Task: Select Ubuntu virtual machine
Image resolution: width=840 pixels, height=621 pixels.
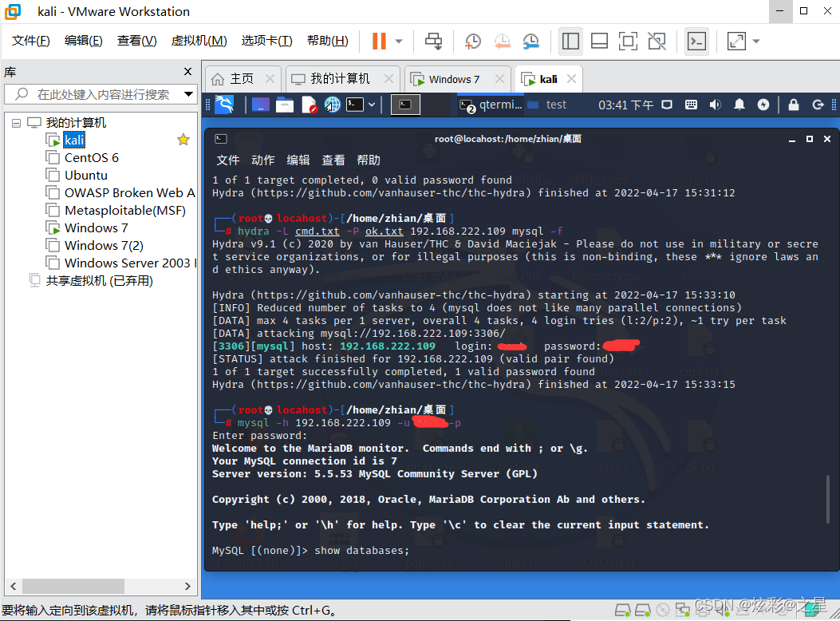Action: (85, 176)
